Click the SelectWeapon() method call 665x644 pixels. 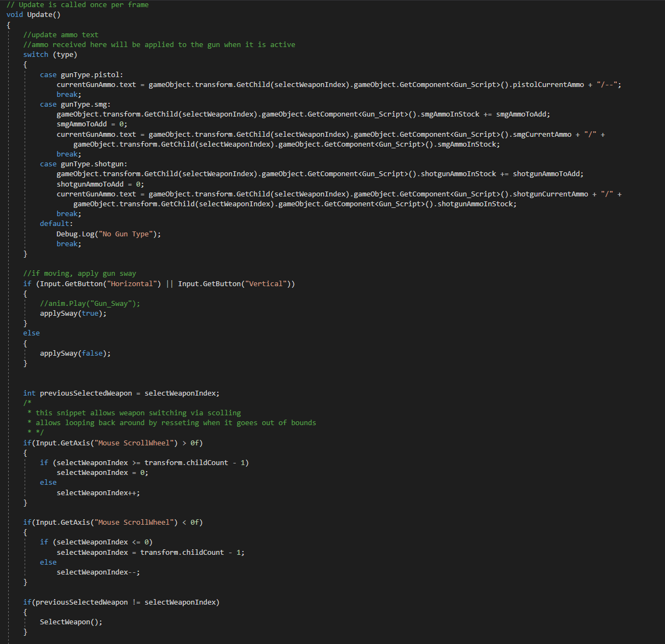click(71, 622)
